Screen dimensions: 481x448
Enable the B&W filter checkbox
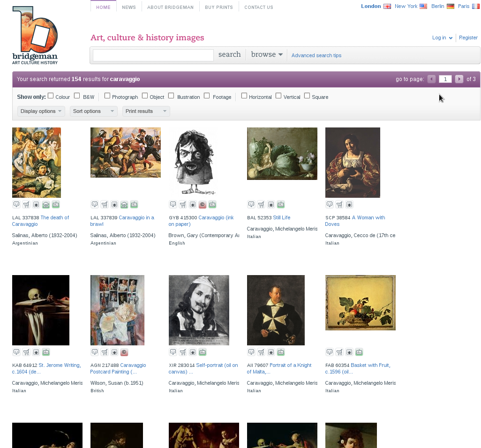[77, 96]
